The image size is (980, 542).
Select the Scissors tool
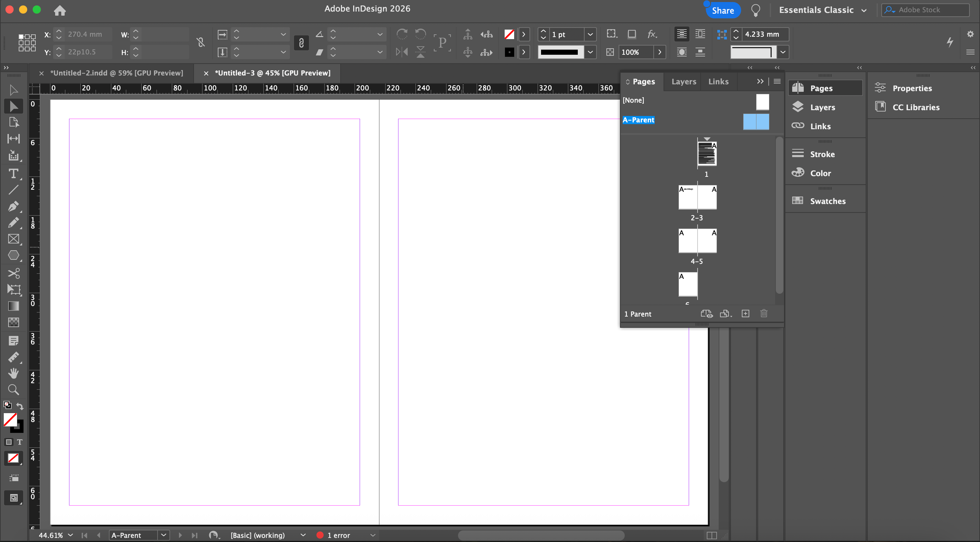[13, 273]
